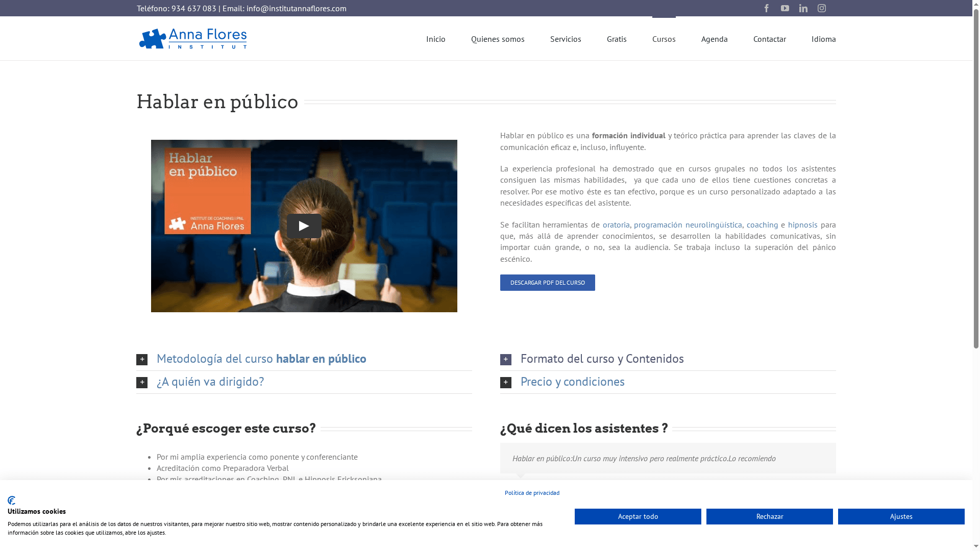This screenshot has height=551, width=980.
Task: Open the Cursos menu
Action: [664, 39]
